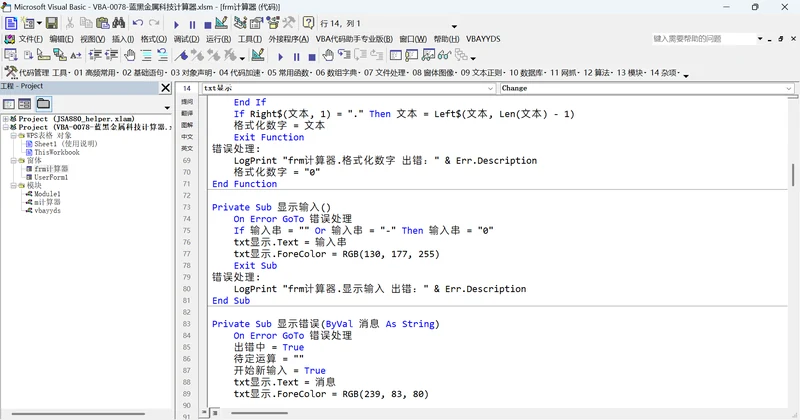Collapse the 模块 folder
Screen dimensions: 800x420
(14, 185)
